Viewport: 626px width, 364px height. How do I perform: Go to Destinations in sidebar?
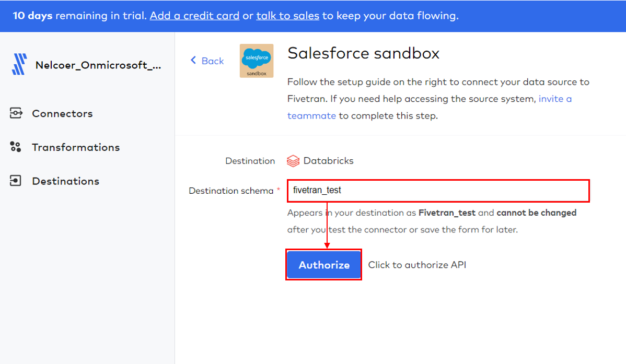pyautogui.click(x=65, y=181)
